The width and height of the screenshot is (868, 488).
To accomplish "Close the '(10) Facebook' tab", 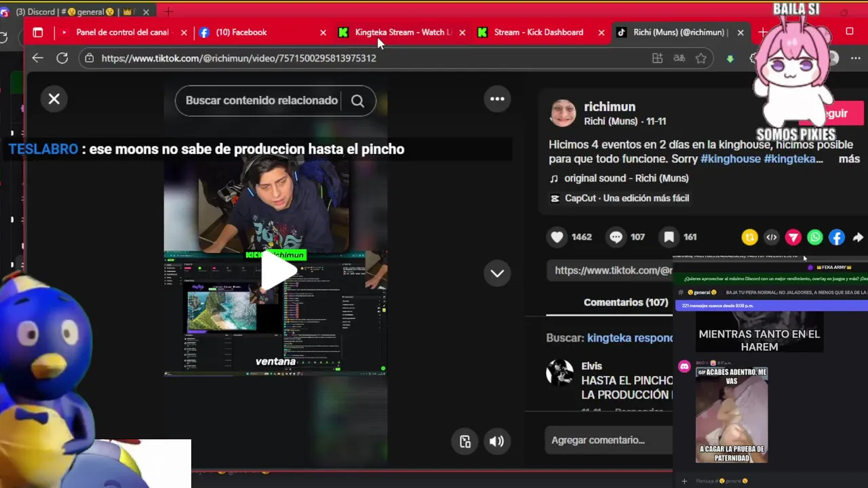I will coord(323,33).
